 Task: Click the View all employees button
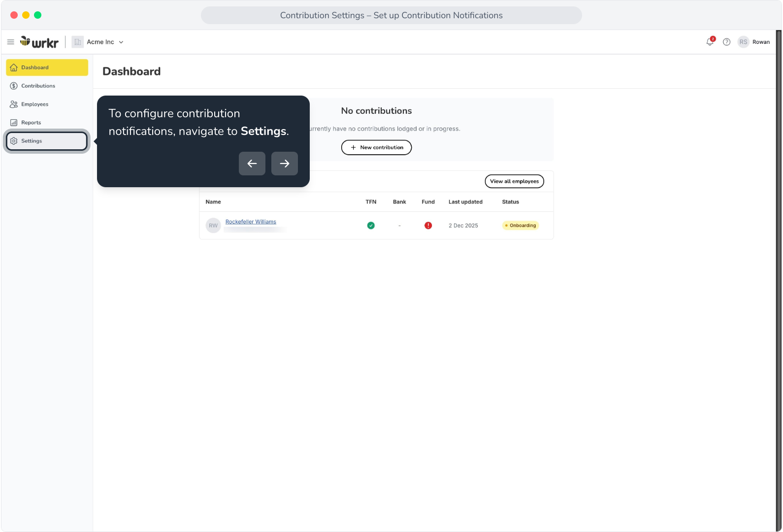click(x=514, y=181)
